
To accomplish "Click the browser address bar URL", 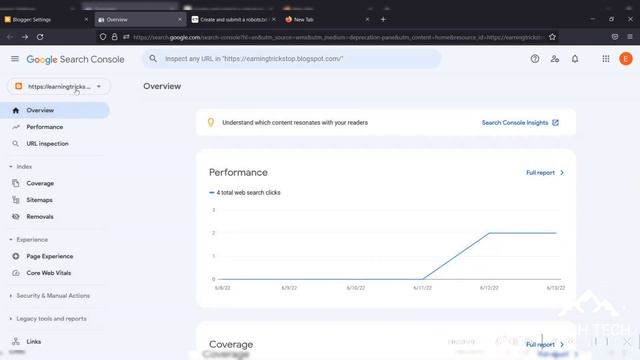I will click(x=339, y=37).
